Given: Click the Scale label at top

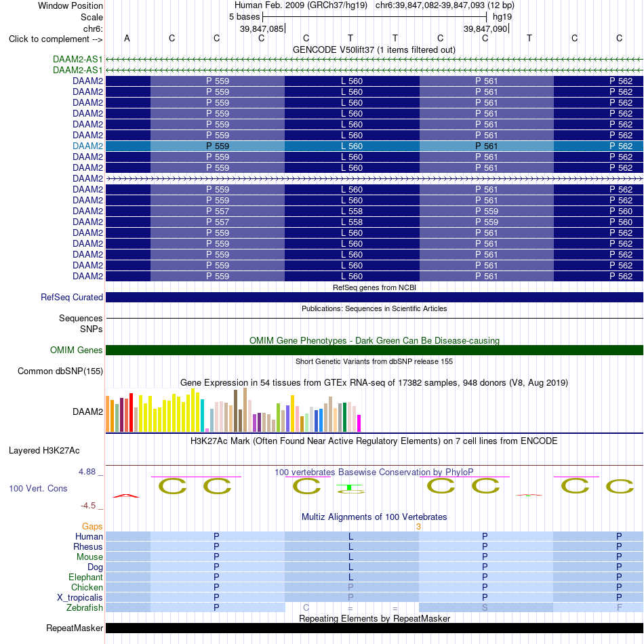Looking at the screenshot, I should pos(92,17).
